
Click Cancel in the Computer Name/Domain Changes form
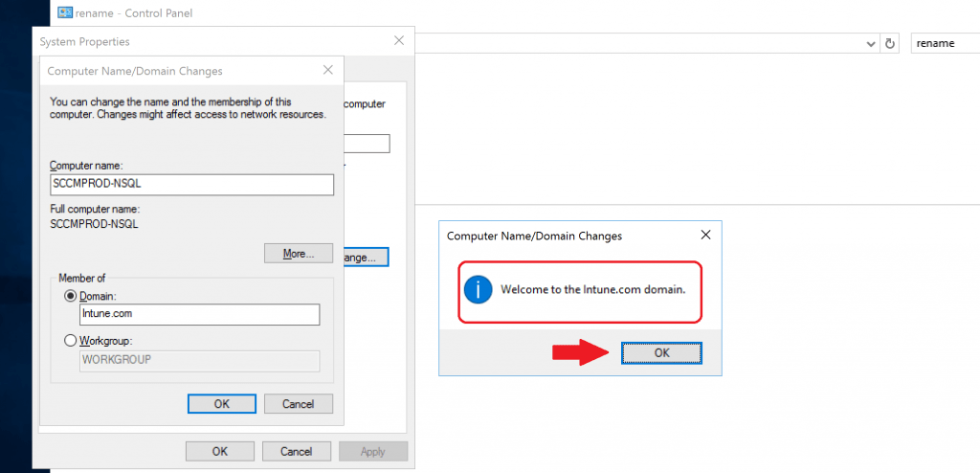coord(299,403)
